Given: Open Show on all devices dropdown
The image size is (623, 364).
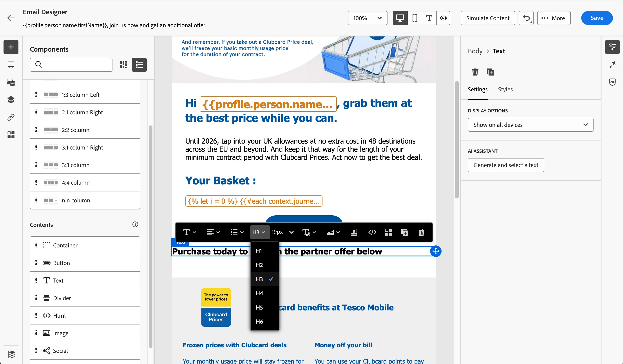Looking at the screenshot, I should pos(531,125).
